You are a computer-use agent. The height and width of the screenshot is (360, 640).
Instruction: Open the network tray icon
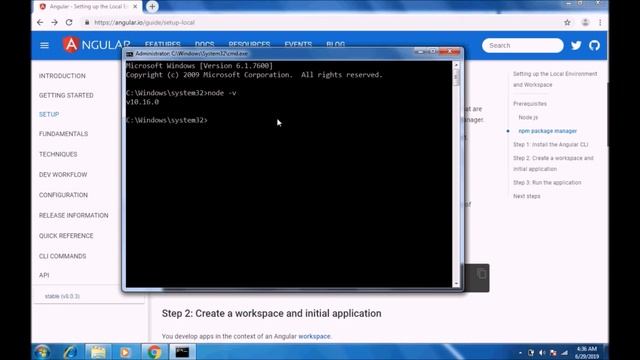(565, 353)
